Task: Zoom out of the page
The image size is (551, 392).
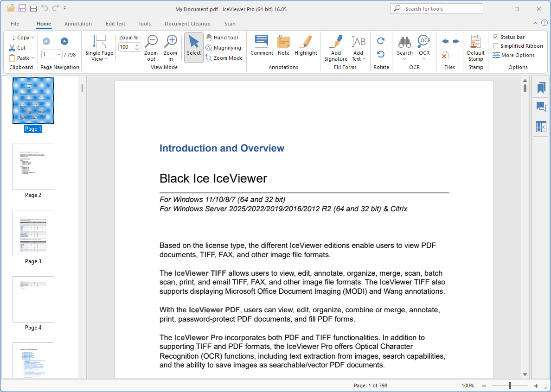Action: [x=151, y=48]
